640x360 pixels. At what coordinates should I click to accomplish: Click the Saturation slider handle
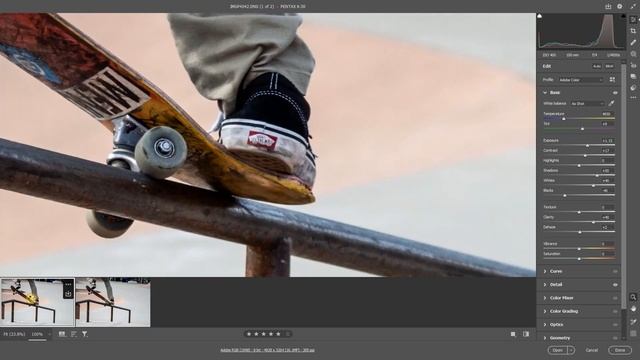tap(579, 259)
